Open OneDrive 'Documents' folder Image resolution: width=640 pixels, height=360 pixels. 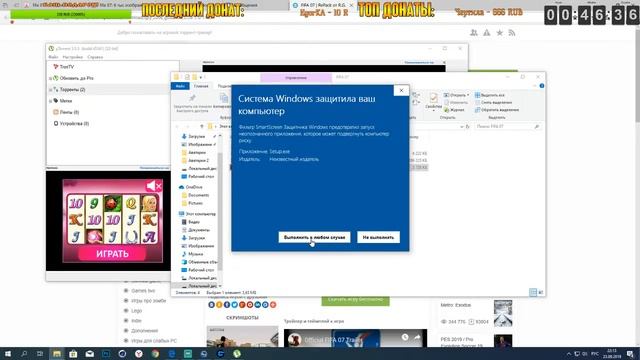pos(196,195)
